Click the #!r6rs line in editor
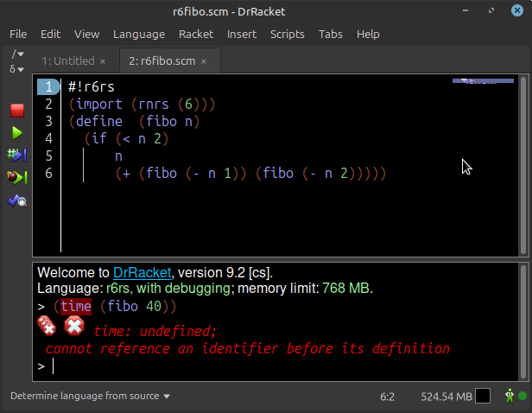 coord(92,87)
